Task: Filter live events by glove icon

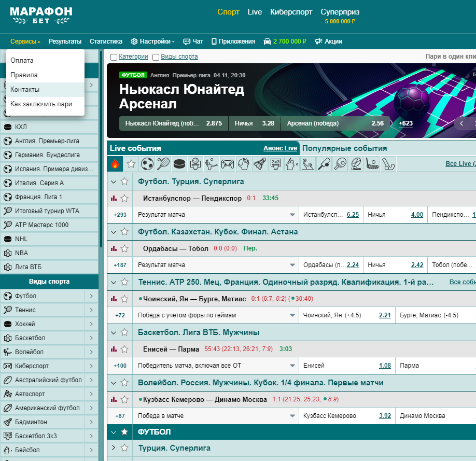Action: tap(244, 164)
